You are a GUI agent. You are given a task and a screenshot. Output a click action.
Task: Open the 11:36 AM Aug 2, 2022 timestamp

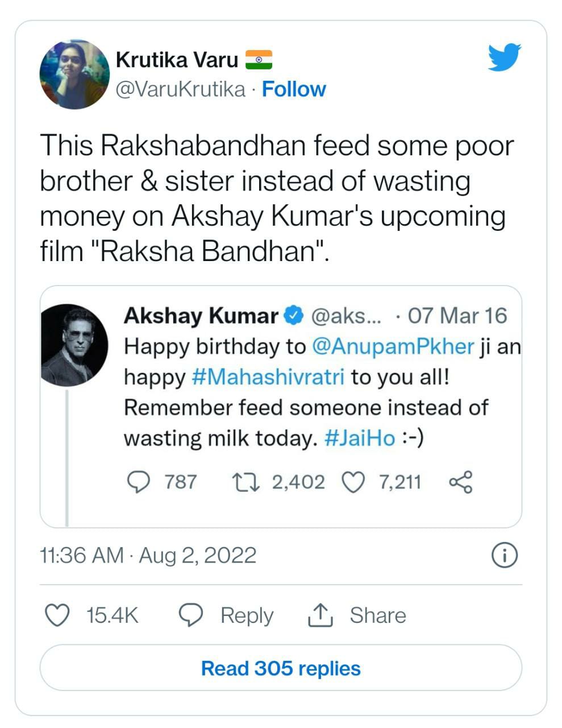148,555
